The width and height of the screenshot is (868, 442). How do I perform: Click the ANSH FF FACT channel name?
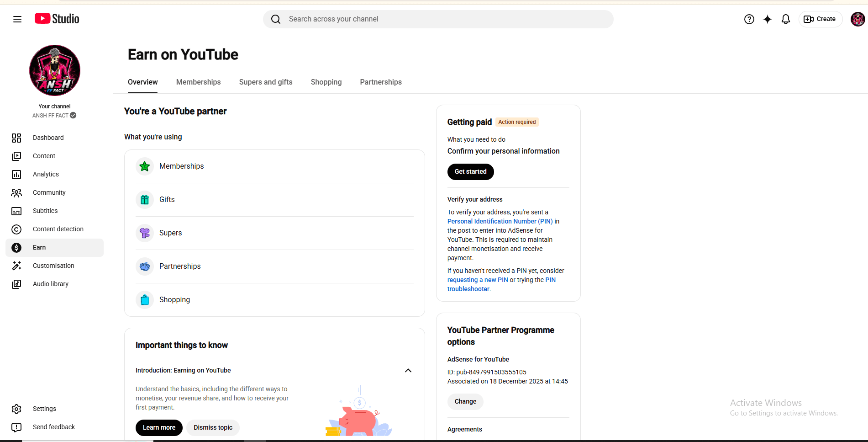(50, 116)
